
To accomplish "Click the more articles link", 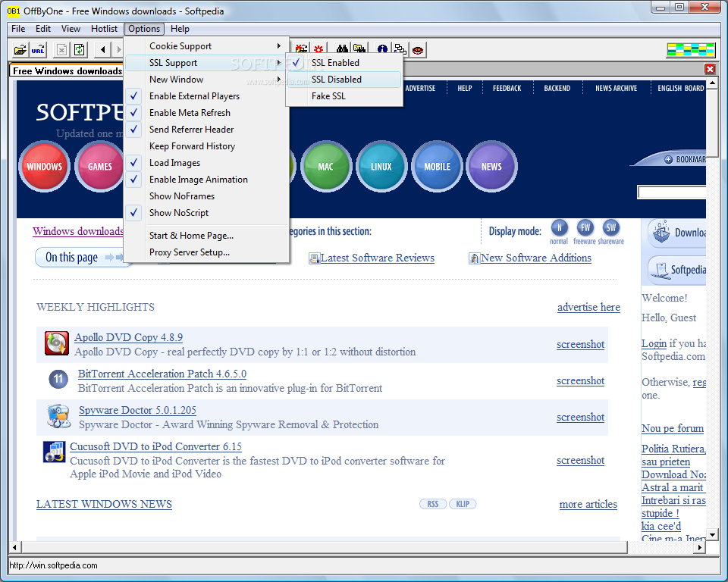I will 588,505.
